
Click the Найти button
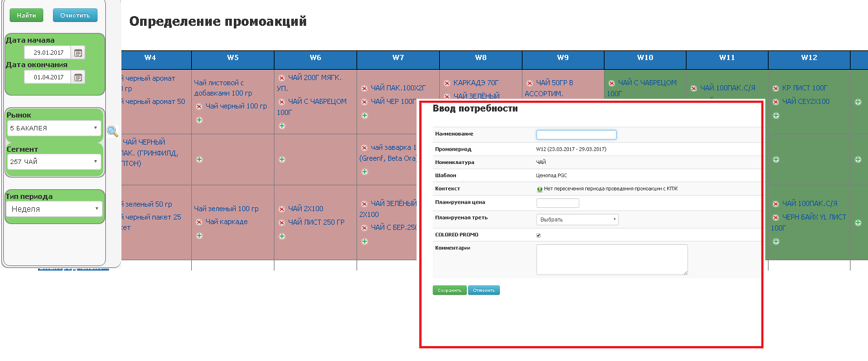[x=26, y=15]
